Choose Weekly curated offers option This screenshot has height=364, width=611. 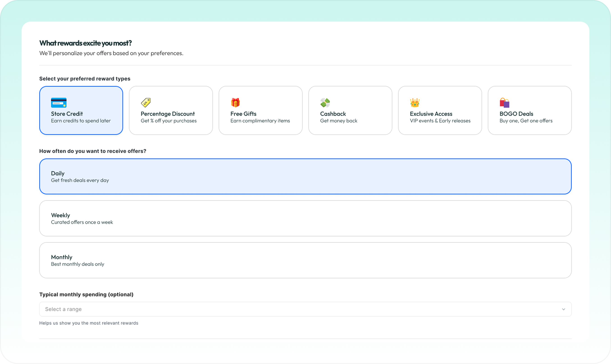[x=305, y=218]
